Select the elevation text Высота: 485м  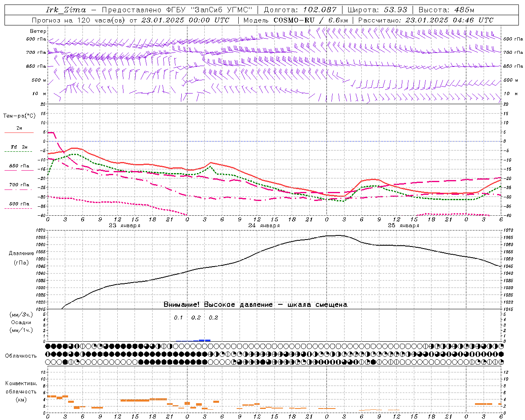click(x=447, y=10)
